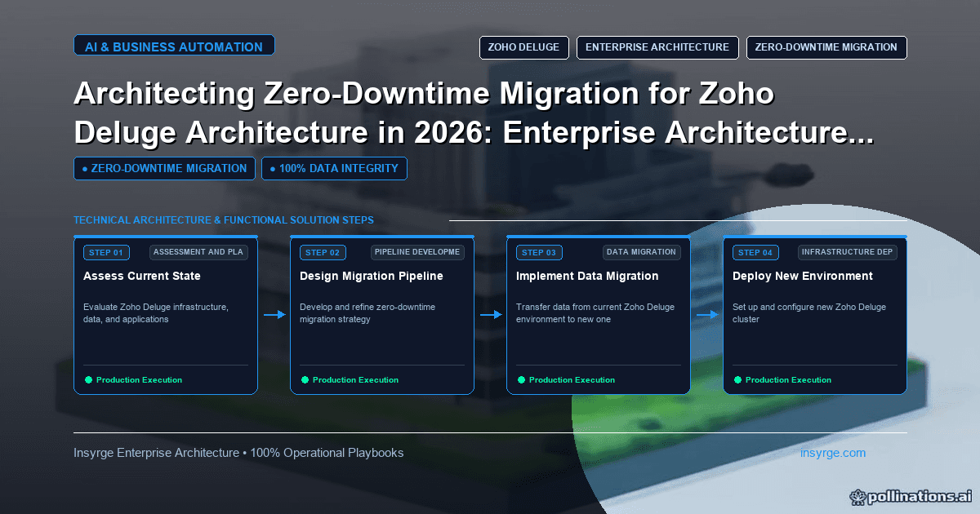Select the Design Migration Pipeline heading

[372, 276]
